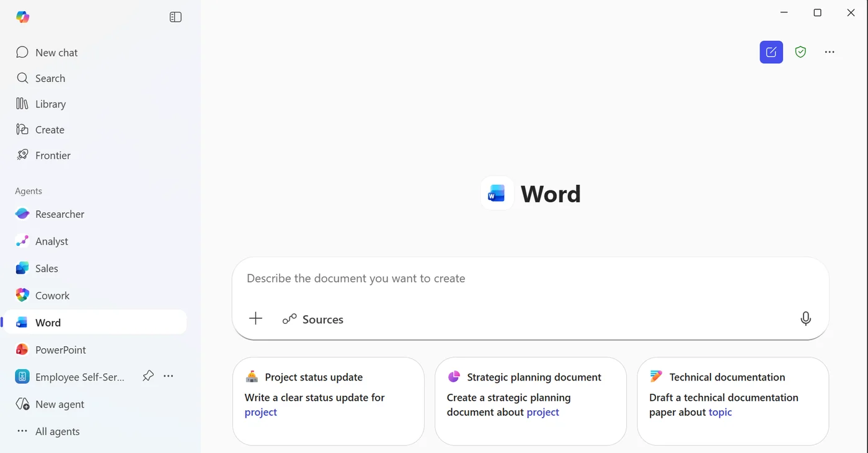This screenshot has width=868, height=453.
Task: Select the PowerPoint agent
Action: [94, 350]
